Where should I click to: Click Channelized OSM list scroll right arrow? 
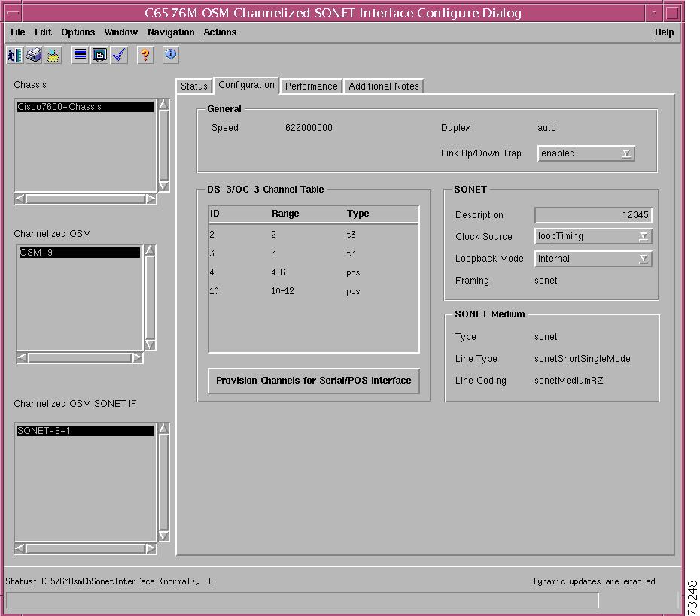coord(137,358)
